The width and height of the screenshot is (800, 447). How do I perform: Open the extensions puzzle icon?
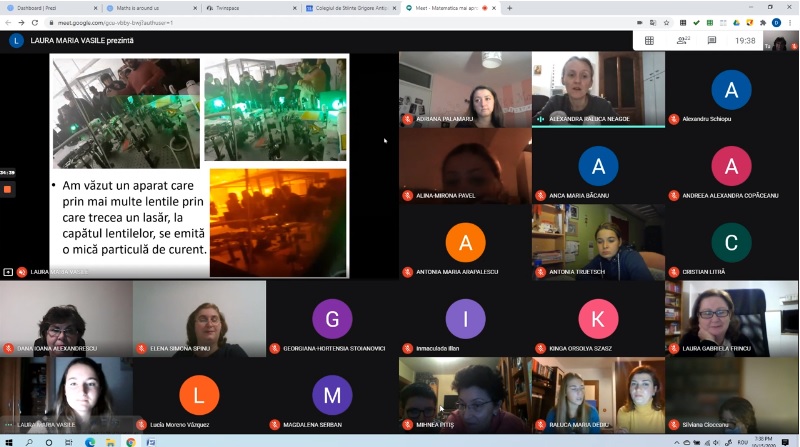pyautogui.click(x=763, y=22)
